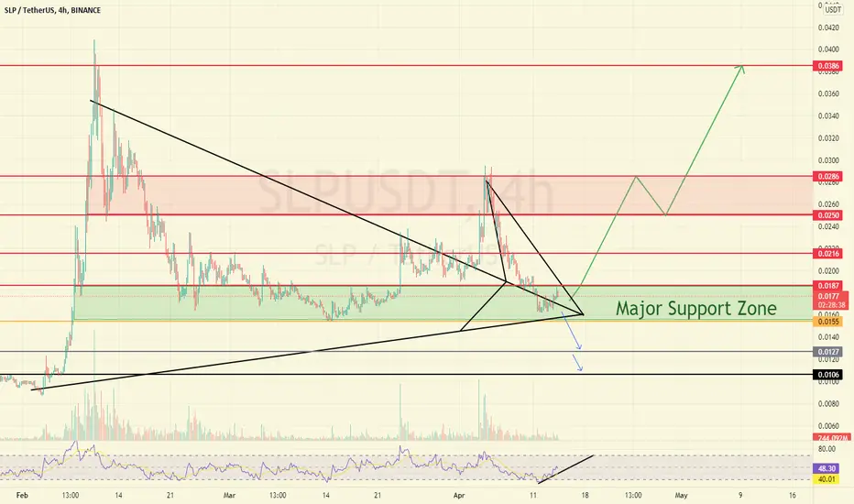
Task: Click the 80.00 RSI scale label
Action: (x=827, y=449)
